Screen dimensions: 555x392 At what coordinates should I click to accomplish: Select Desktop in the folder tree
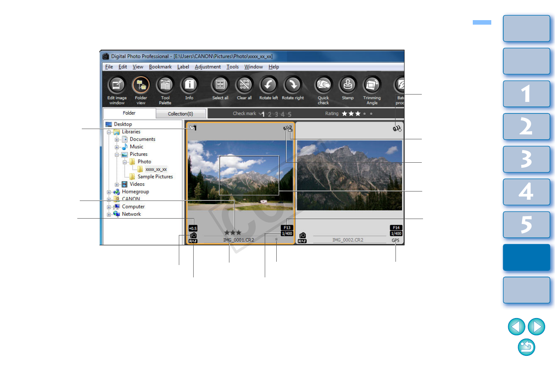click(123, 124)
